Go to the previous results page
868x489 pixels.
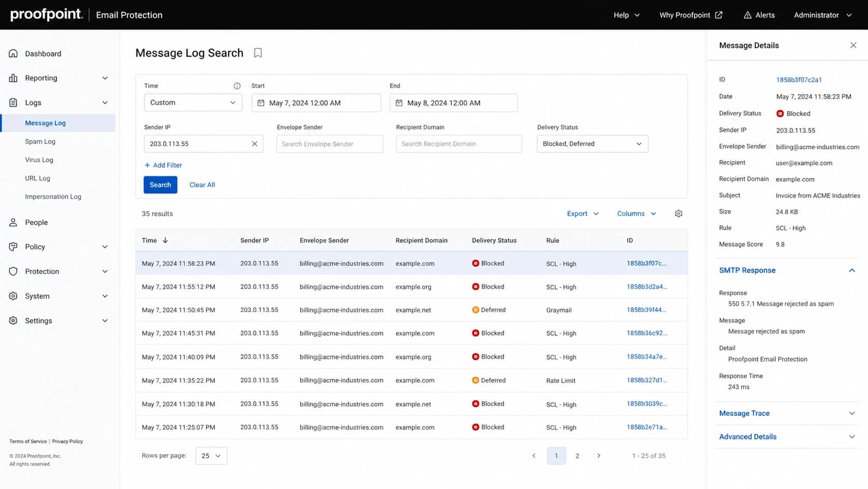(534, 456)
